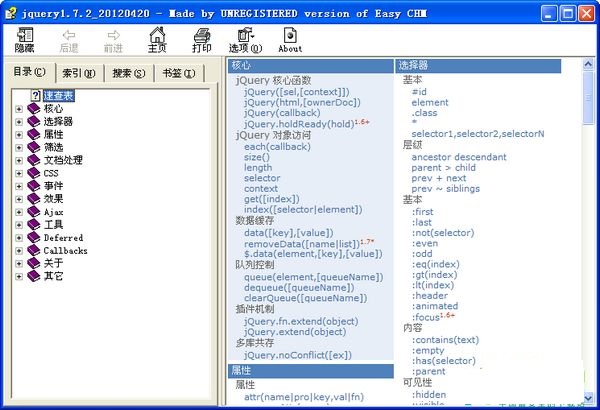Switch to the 索引 (Index) tab

(x=79, y=73)
